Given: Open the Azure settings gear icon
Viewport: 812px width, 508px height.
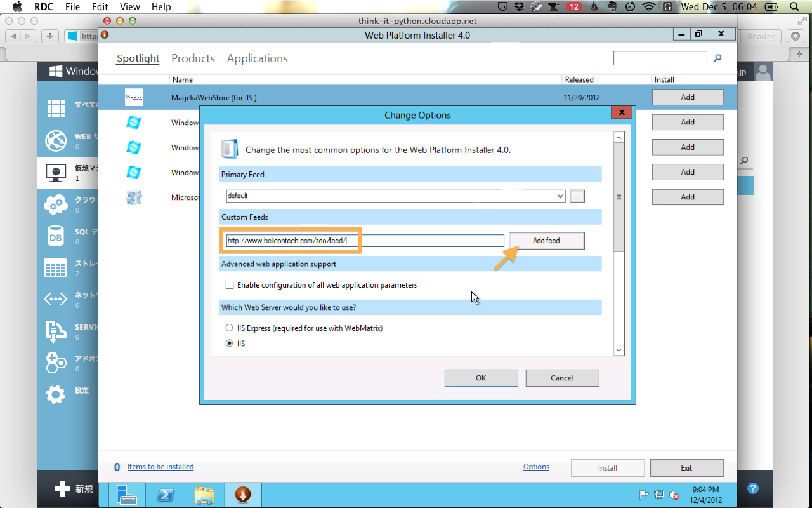Looking at the screenshot, I should 56,394.
